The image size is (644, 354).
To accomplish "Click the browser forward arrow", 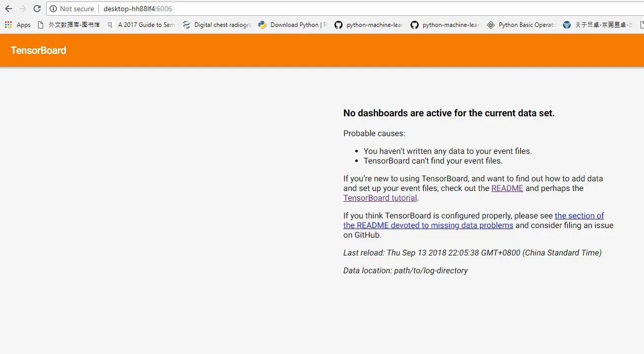I will coord(23,9).
